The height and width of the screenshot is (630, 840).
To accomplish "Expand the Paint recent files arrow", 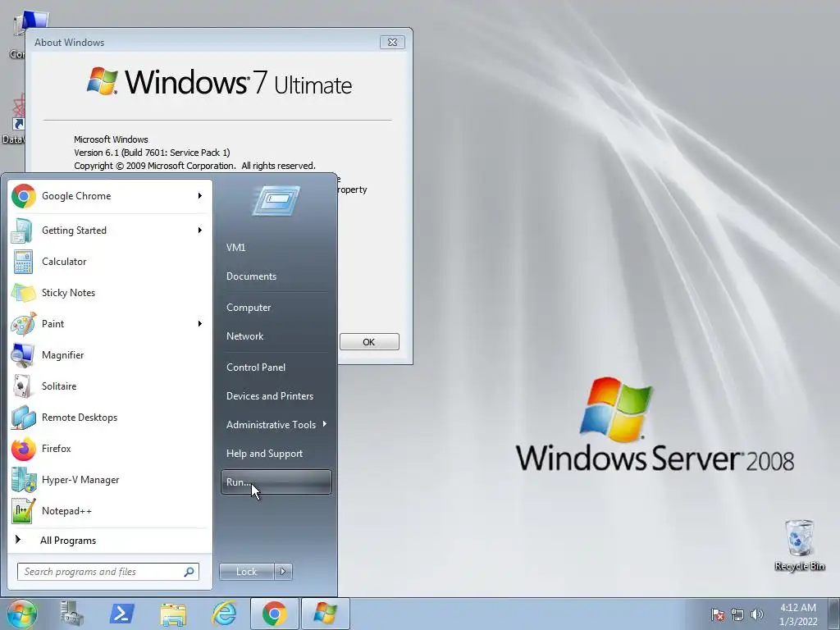I will 200,323.
